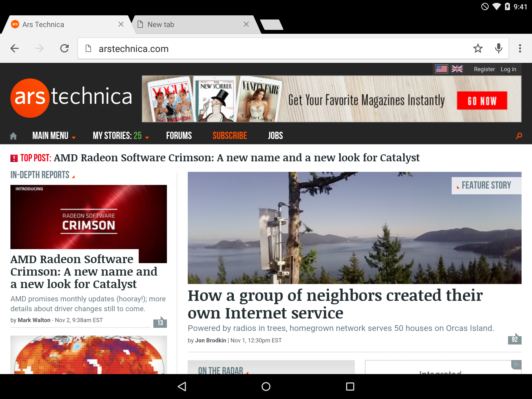Switch to the UK flag edition
The image size is (532, 399).
[457, 69]
